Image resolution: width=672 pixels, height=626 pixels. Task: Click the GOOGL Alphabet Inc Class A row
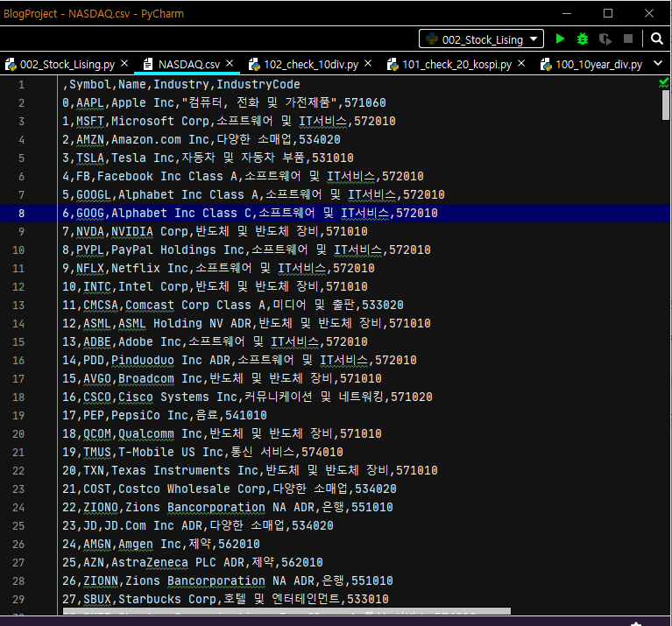253,195
